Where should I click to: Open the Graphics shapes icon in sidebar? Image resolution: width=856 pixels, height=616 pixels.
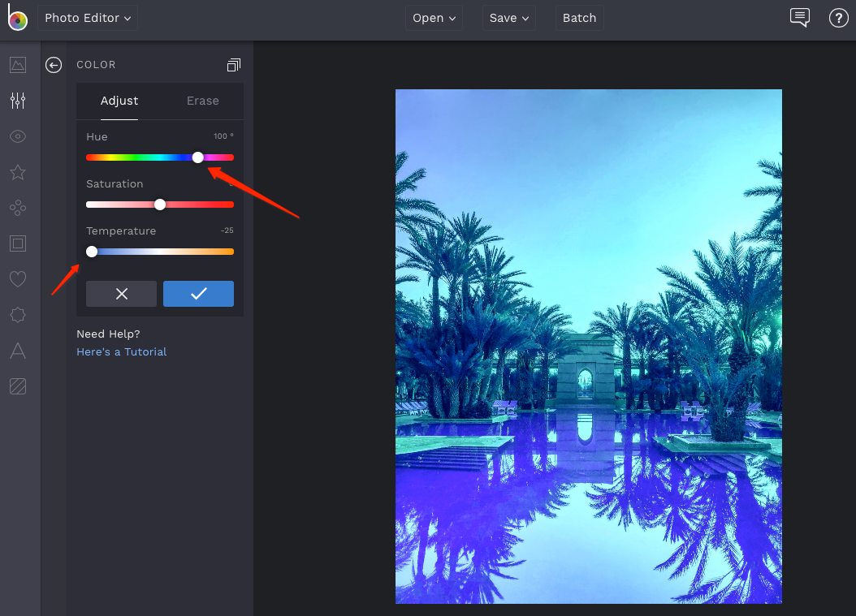(18, 208)
